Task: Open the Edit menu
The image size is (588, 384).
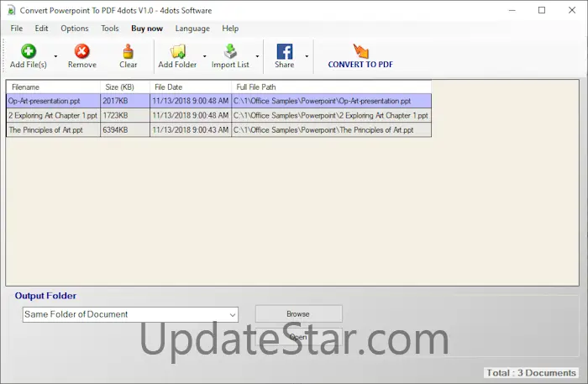Action: [41, 29]
